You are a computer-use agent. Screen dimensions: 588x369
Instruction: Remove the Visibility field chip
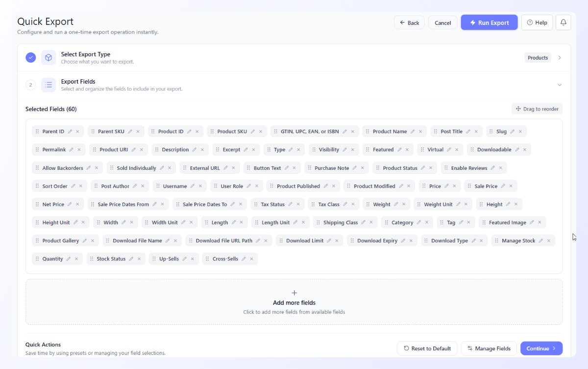click(x=353, y=150)
